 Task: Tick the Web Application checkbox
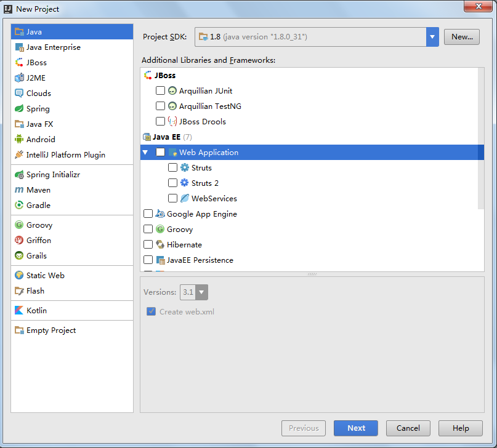(x=160, y=152)
